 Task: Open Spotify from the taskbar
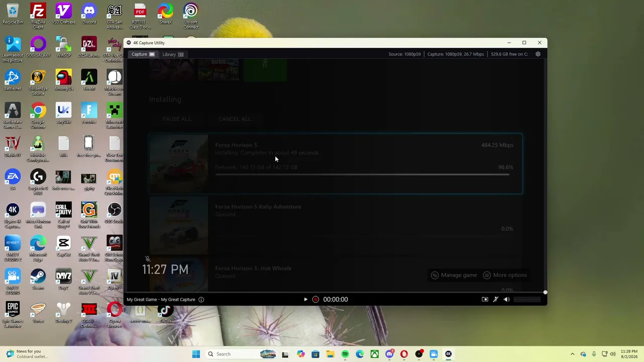click(345, 354)
